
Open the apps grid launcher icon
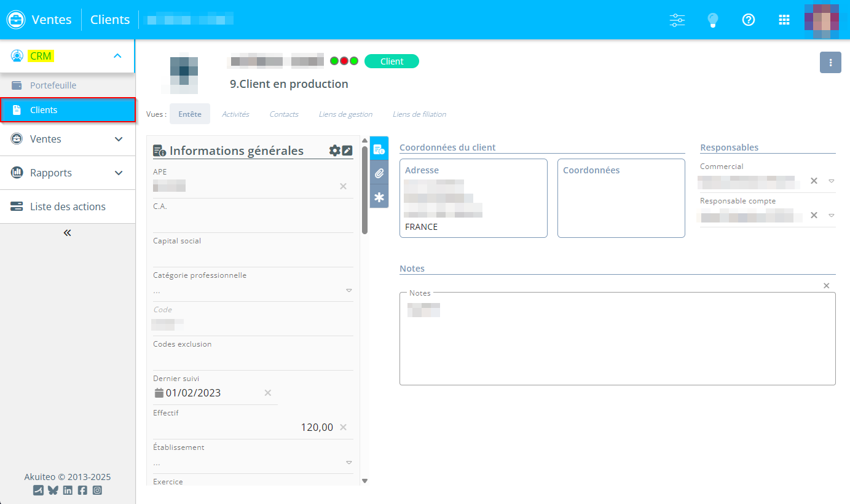(784, 20)
